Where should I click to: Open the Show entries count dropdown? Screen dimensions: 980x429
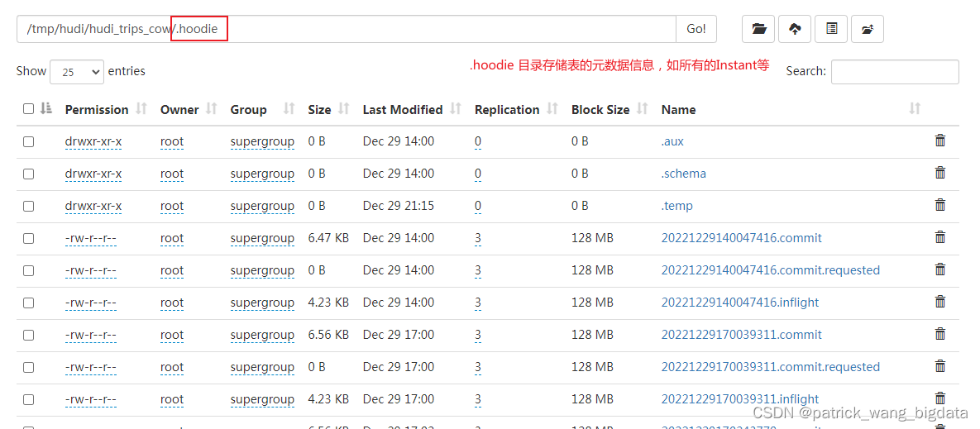[x=76, y=72]
